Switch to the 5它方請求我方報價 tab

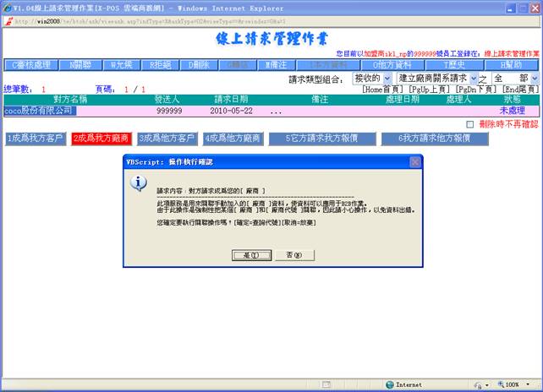(317, 139)
